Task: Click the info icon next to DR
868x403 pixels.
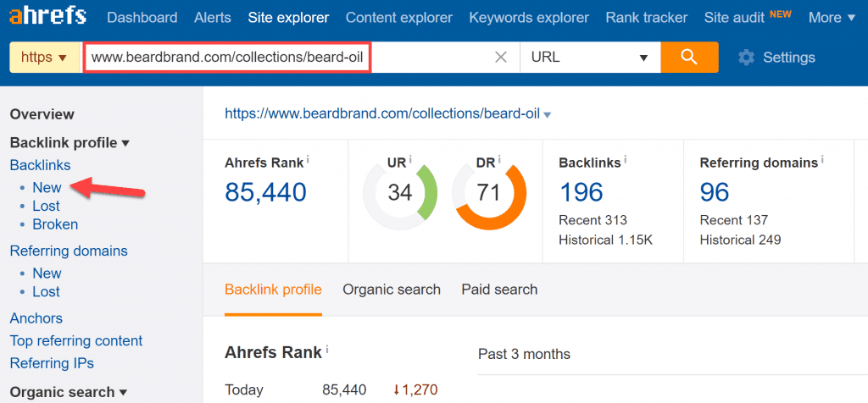Action: point(500,159)
